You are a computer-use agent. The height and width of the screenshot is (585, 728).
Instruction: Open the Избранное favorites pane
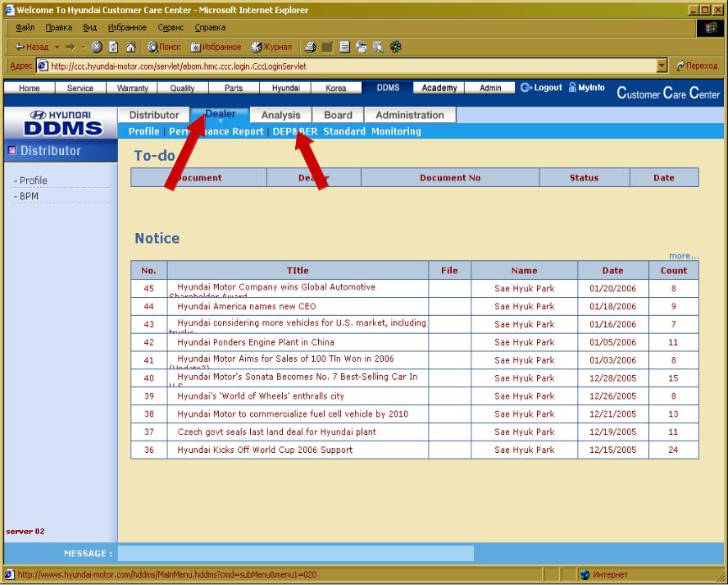(x=216, y=47)
